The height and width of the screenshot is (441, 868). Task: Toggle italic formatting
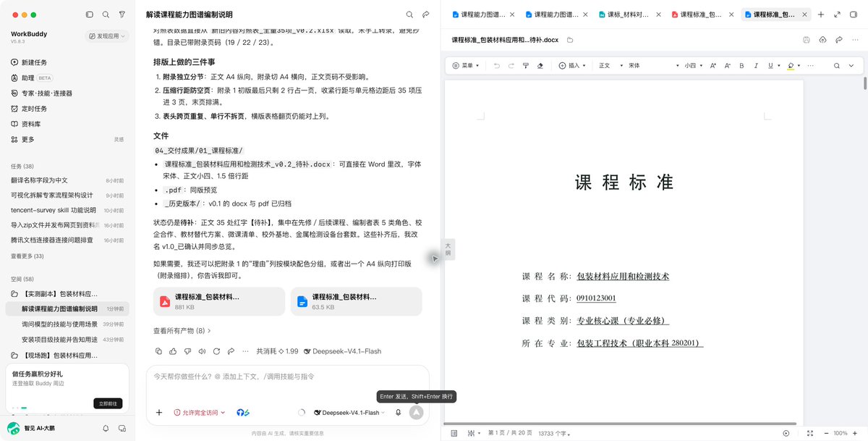pos(755,65)
